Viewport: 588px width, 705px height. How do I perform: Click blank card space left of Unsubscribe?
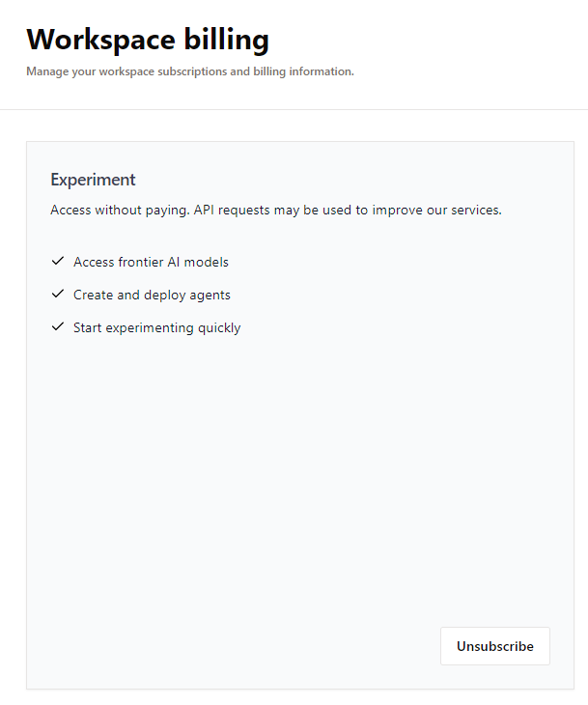tap(241, 646)
